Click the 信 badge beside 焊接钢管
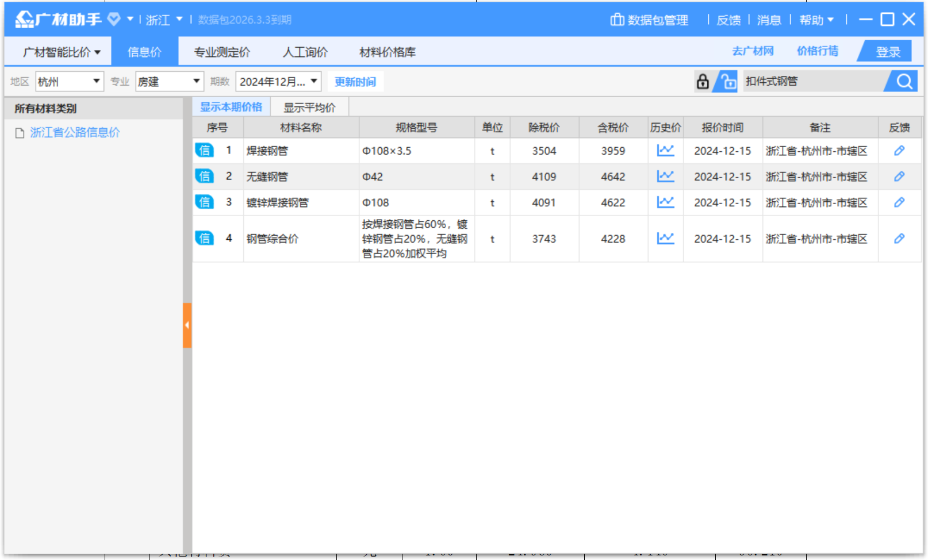 pyautogui.click(x=205, y=151)
